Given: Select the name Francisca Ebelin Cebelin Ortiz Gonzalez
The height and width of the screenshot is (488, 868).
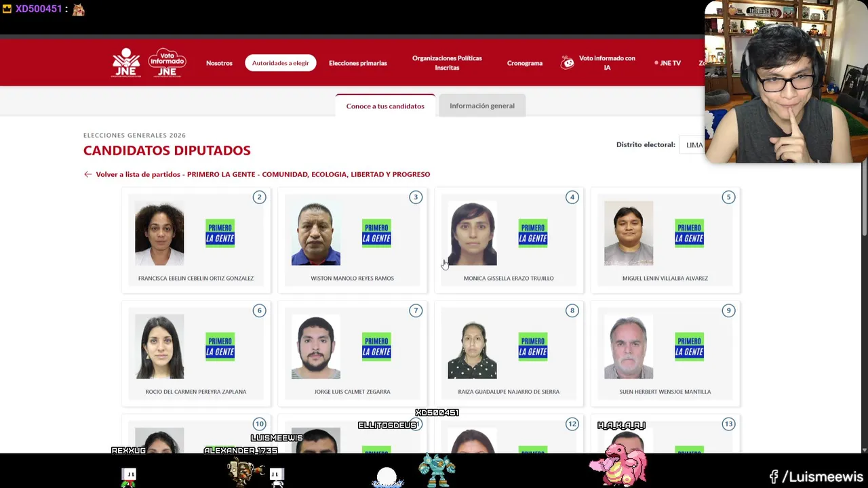Looking at the screenshot, I should (x=196, y=278).
